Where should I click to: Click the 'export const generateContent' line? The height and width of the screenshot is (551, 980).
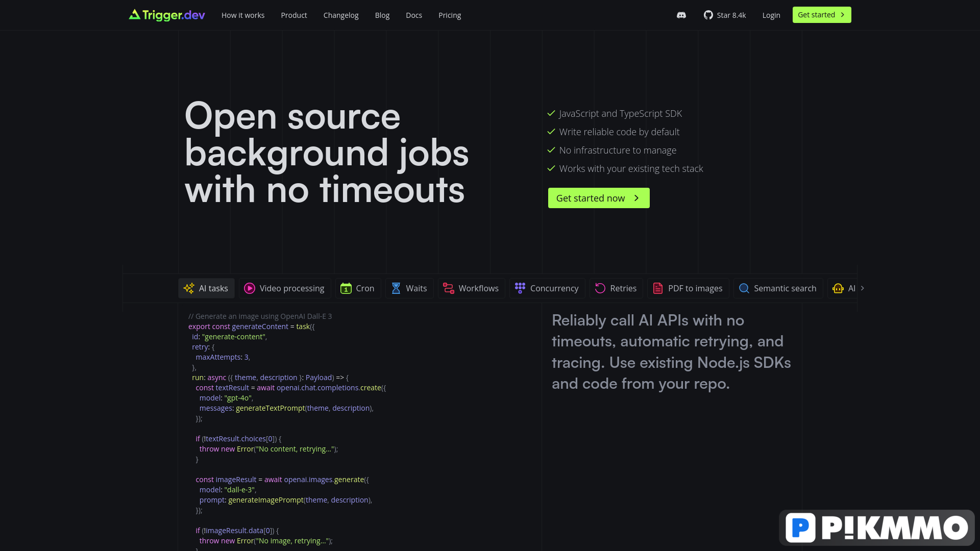point(251,327)
